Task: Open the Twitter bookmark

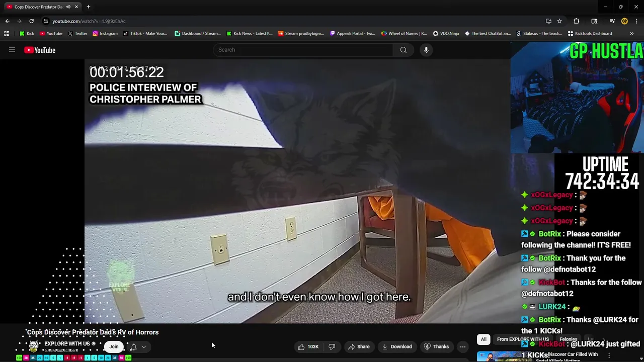Action: [x=77, y=33]
